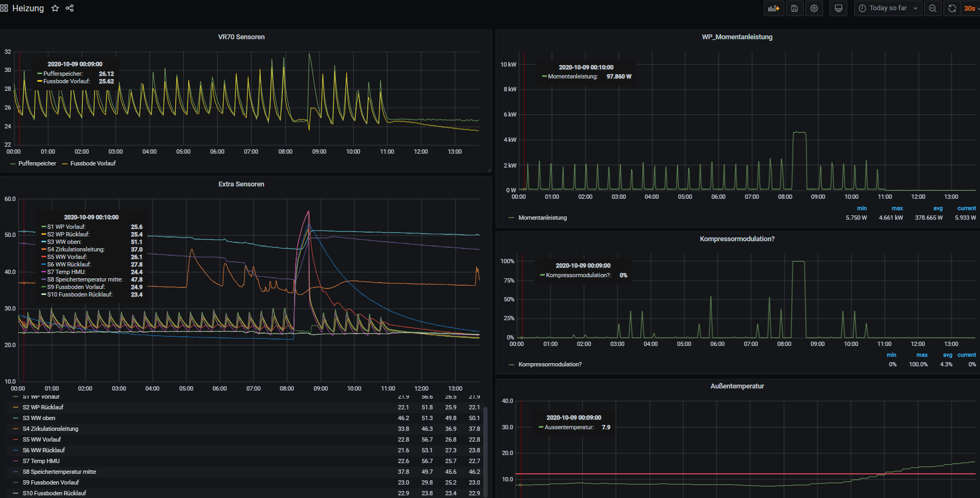
Task: Toggle Pufferspeicher series in VR70 legend
Action: 37,163
